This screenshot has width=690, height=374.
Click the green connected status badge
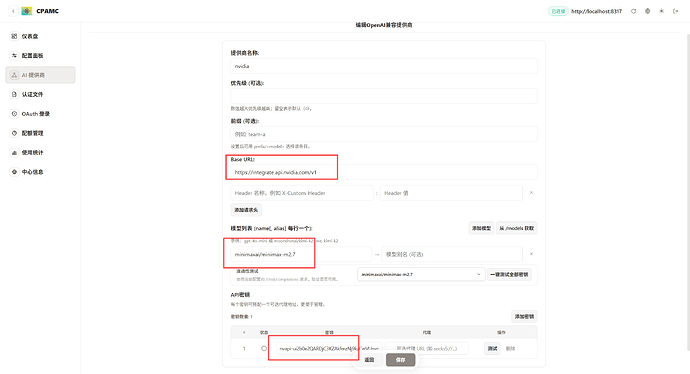(558, 11)
